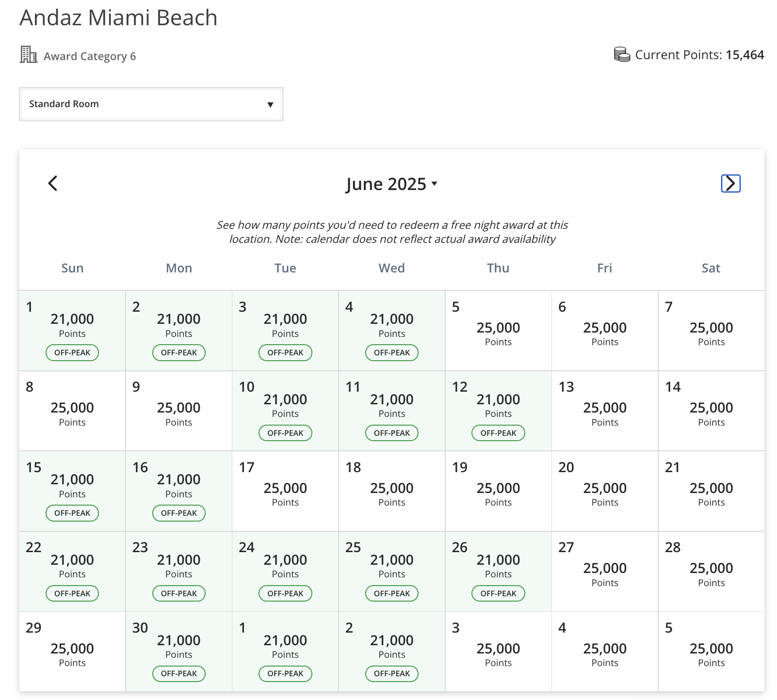Click the hotel building icon
The height and width of the screenshot is (700, 777).
[29, 54]
